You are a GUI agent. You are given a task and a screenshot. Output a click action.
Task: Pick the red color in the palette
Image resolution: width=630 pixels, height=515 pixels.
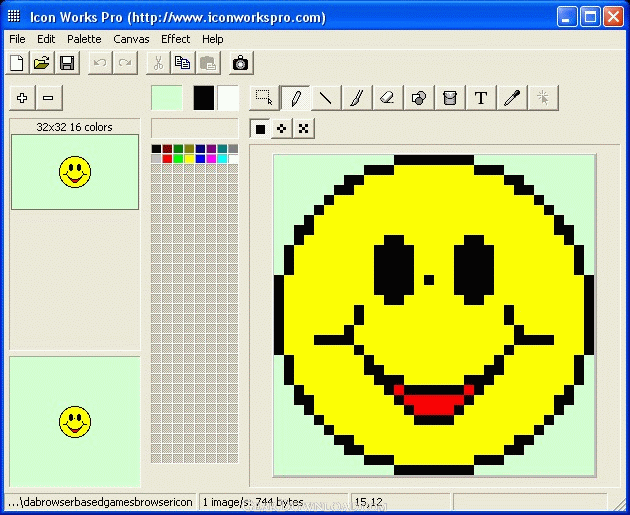click(167, 159)
